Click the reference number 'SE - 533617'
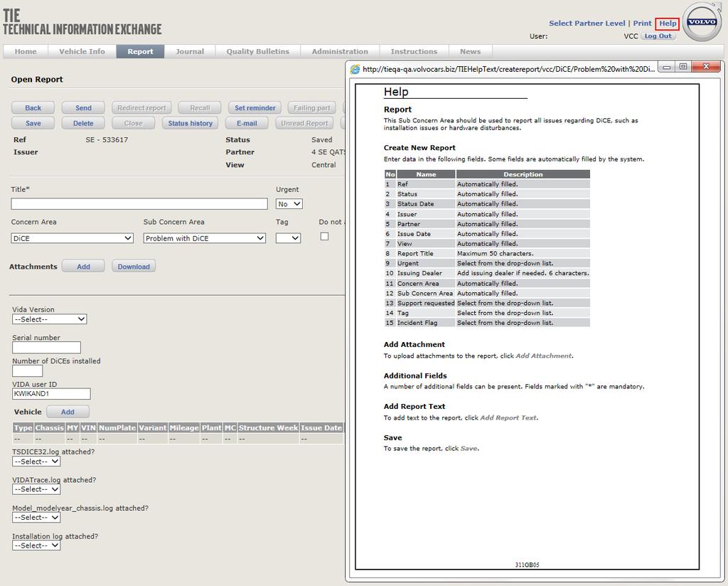728x586 pixels. click(107, 140)
